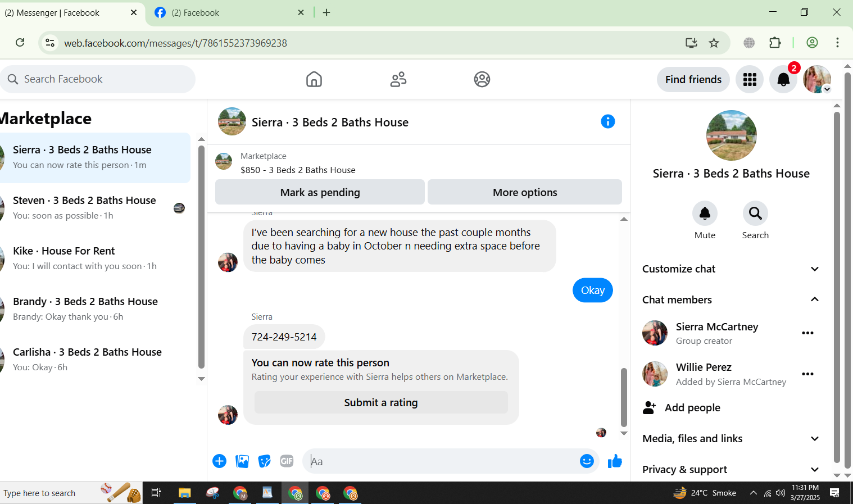The height and width of the screenshot is (504, 853).
Task: Open File Explorer from taskbar
Action: [184, 493]
